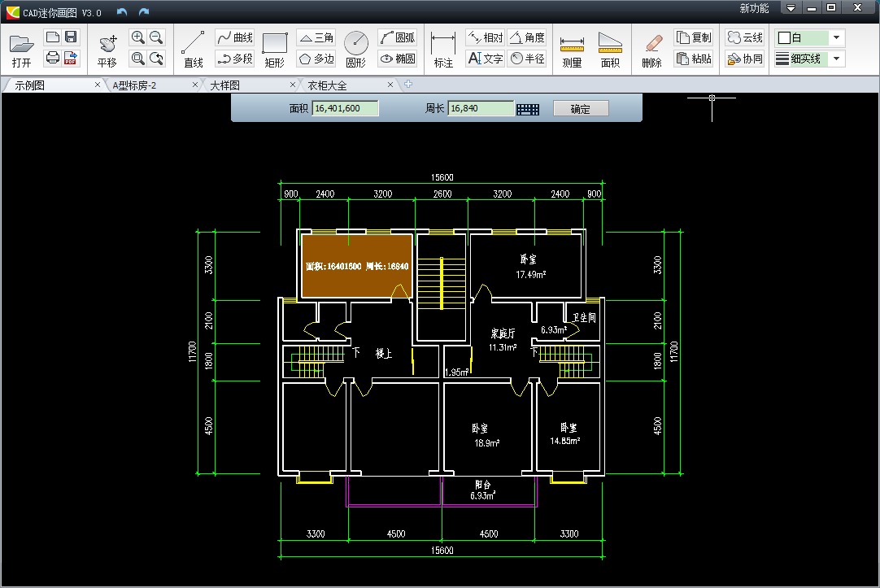Switch to the A型标房-2 tab
Viewport: 880px width, 588px height.
click(x=146, y=85)
